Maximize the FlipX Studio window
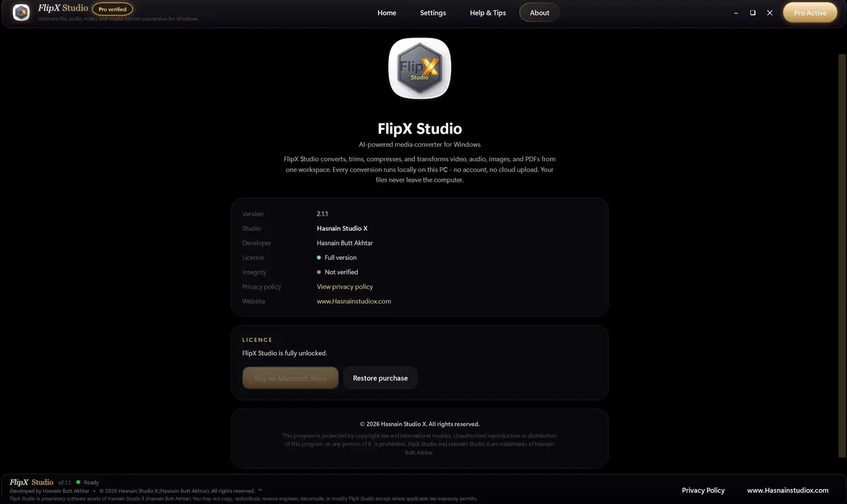 752,13
